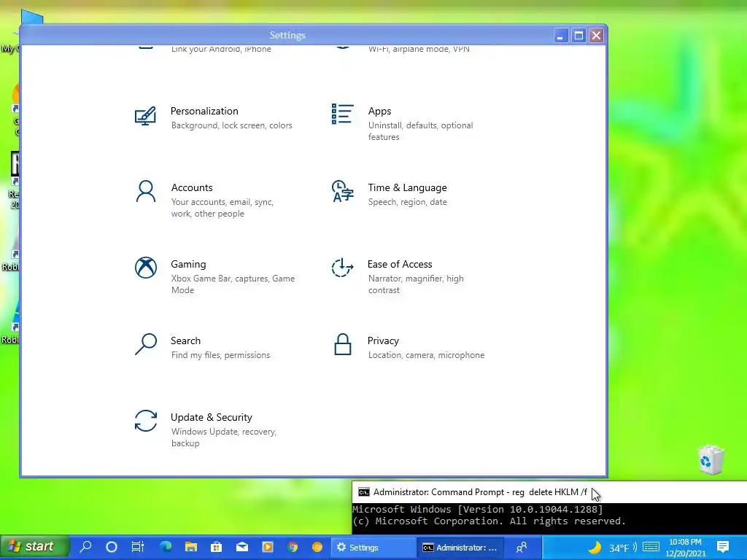Maximize the Settings window
This screenshot has height=560, width=747.
[578, 36]
